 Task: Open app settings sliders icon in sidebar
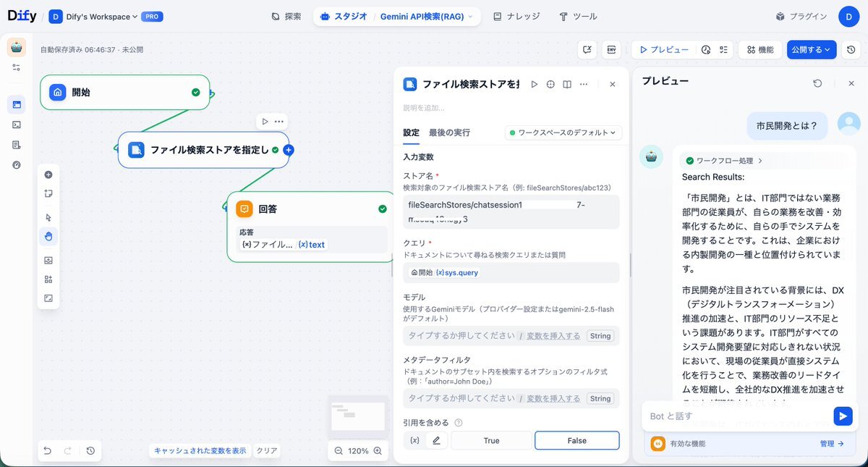[17, 67]
